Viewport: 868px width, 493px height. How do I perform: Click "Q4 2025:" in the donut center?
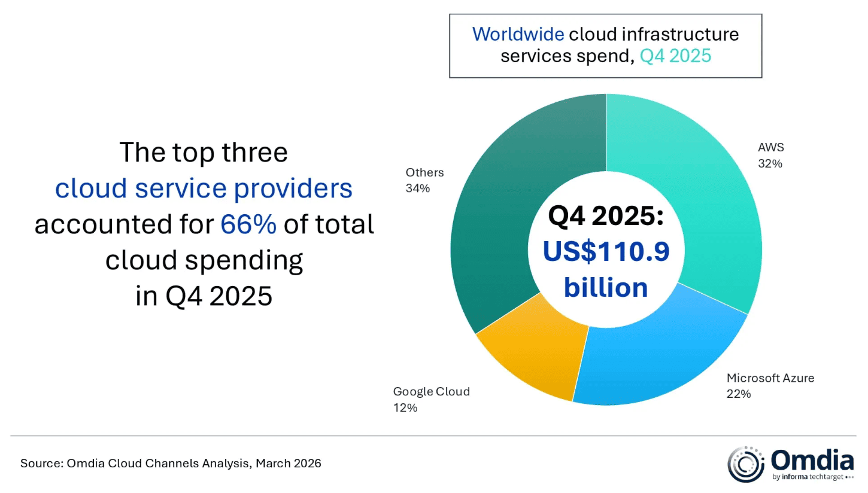coord(606,216)
